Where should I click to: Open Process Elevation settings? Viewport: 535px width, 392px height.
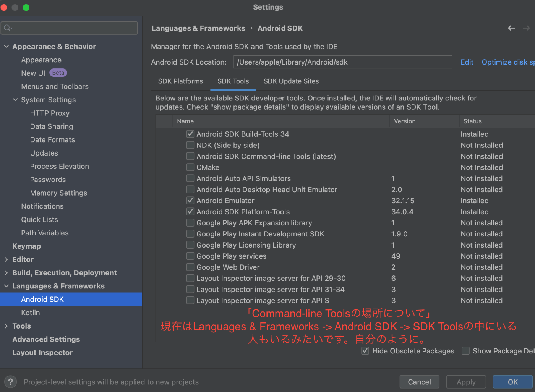tap(60, 167)
